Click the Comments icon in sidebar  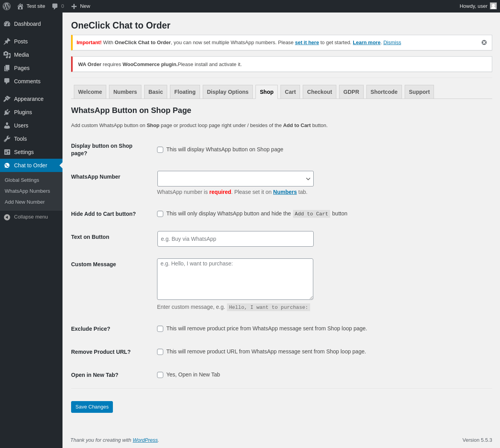[7, 81]
